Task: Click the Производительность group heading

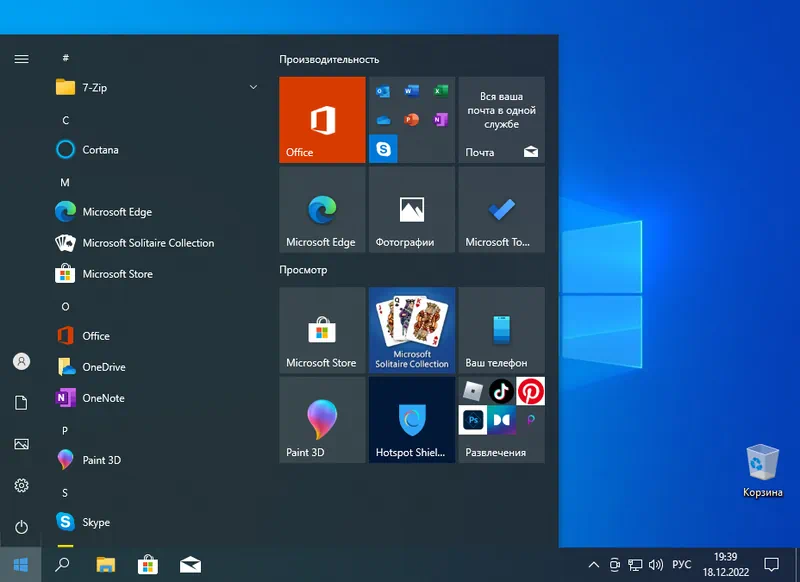Action: (329, 60)
